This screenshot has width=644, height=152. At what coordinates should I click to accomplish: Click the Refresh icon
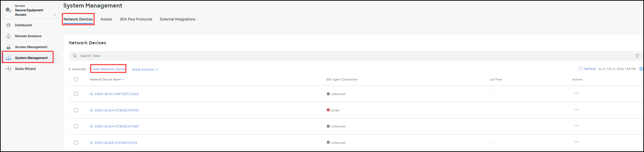click(580, 69)
